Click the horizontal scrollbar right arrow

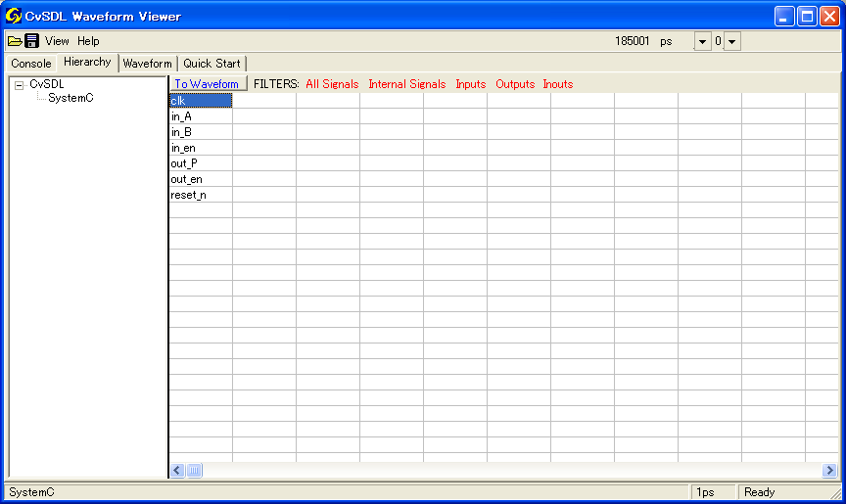point(829,471)
